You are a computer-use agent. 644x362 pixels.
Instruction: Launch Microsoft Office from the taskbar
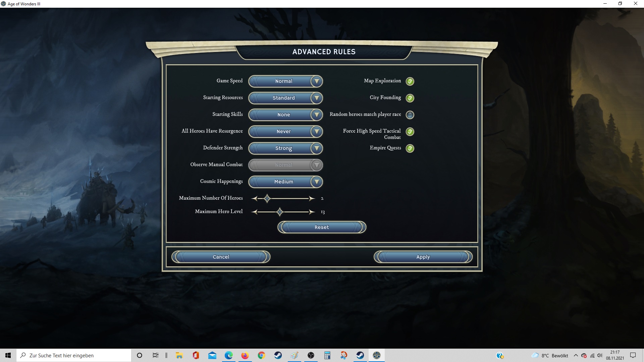coord(196,355)
